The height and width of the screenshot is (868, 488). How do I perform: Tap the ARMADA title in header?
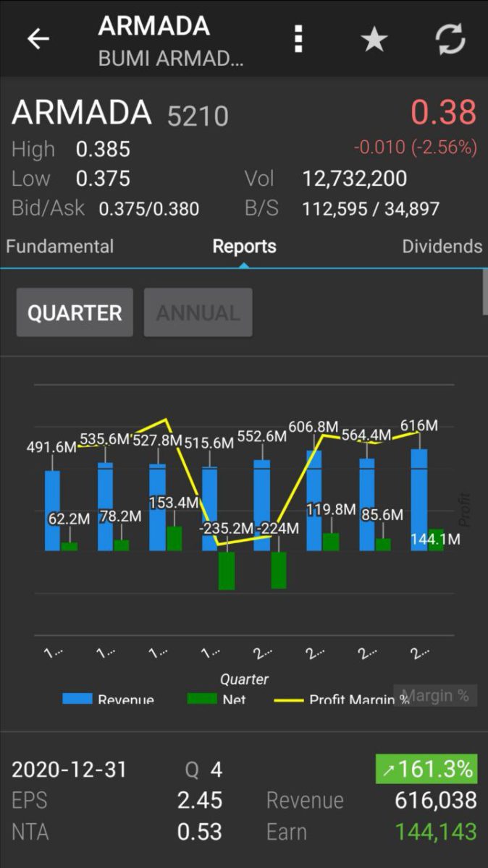coord(153,26)
